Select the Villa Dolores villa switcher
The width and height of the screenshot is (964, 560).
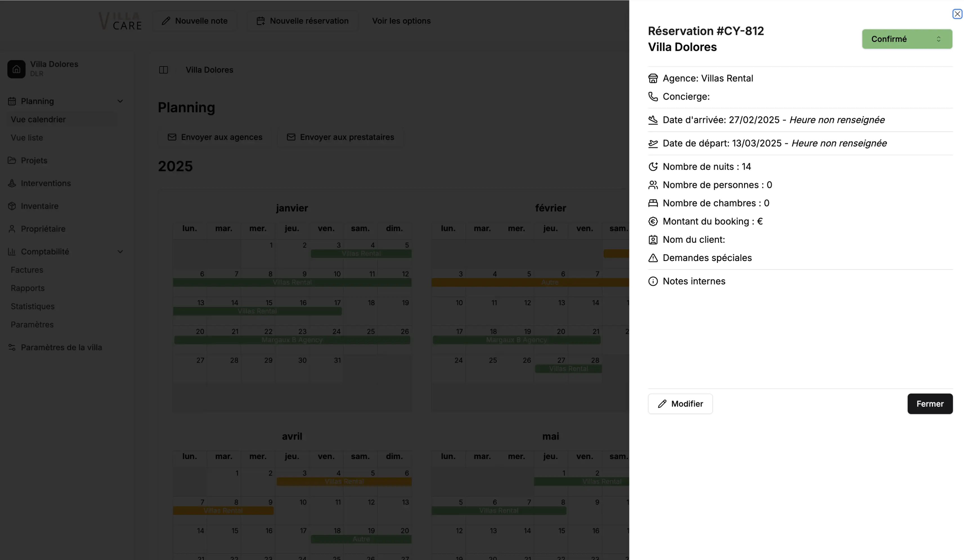(x=53, y=69)
